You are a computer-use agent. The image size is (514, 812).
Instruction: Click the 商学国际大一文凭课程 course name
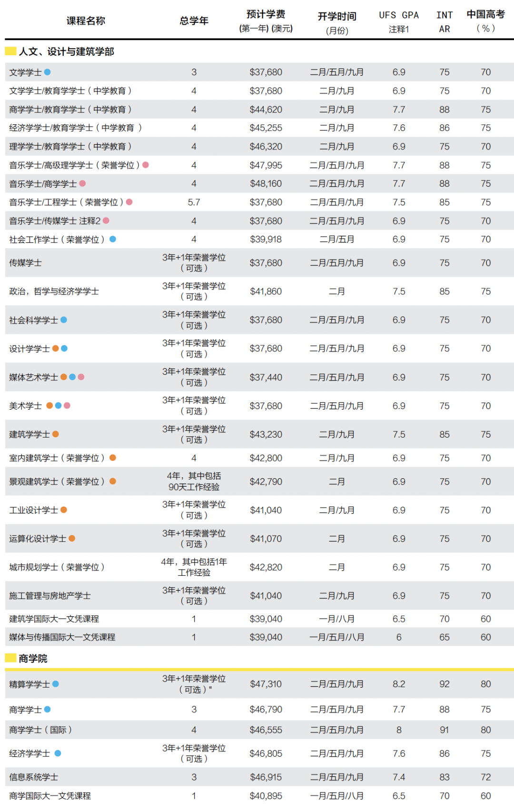(x=50, y=796)
